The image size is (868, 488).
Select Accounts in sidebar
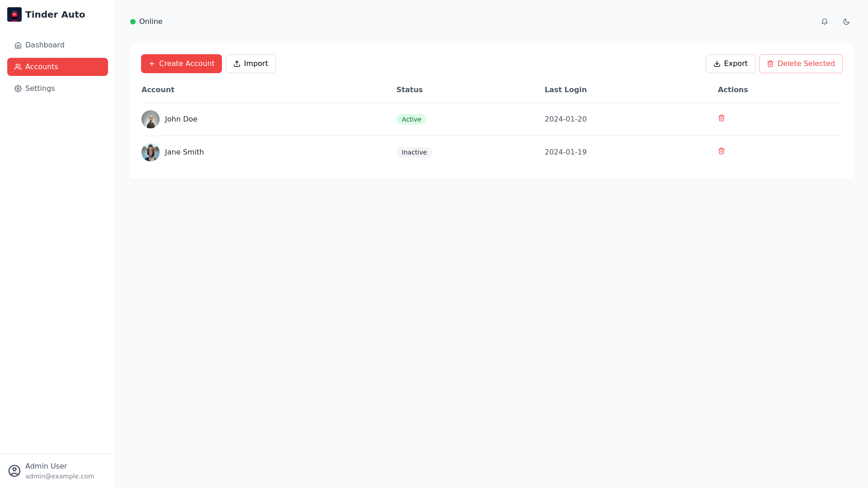(x=57, y=67)
